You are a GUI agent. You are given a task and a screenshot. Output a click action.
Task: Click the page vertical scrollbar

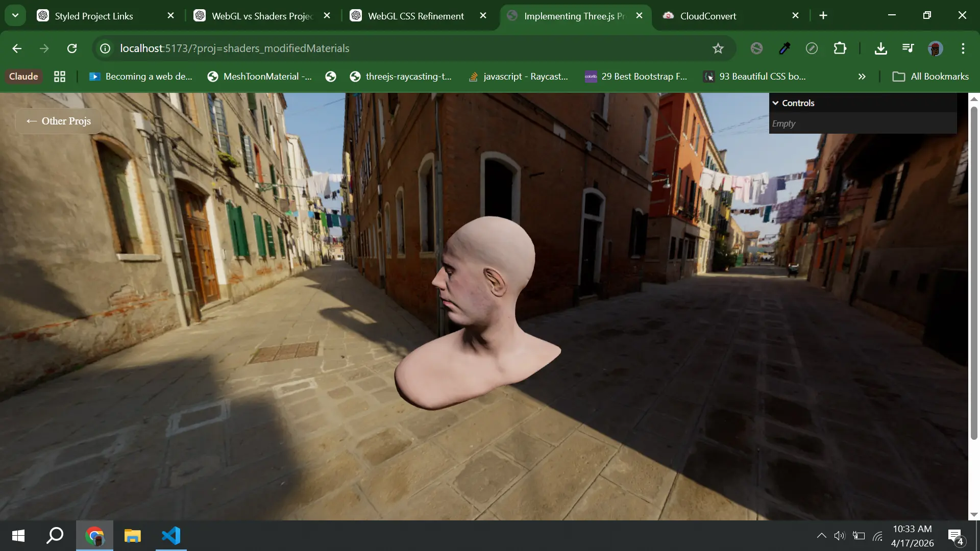pyautogui.click(x=974, y=273)
